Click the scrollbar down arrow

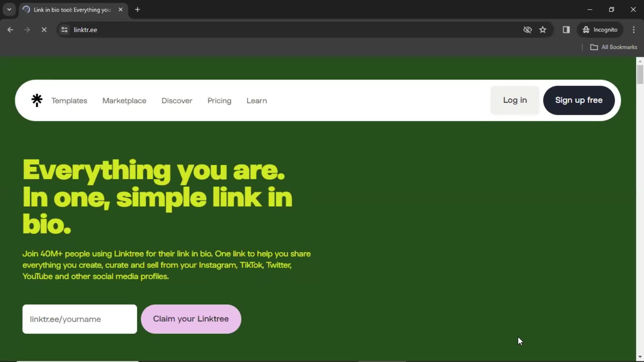click(x=640, y=357)
